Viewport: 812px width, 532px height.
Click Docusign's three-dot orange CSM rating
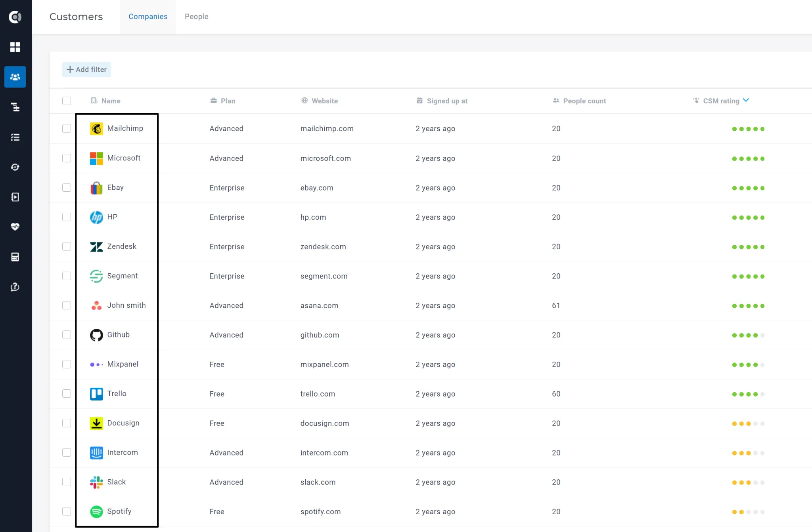point(748,423)
